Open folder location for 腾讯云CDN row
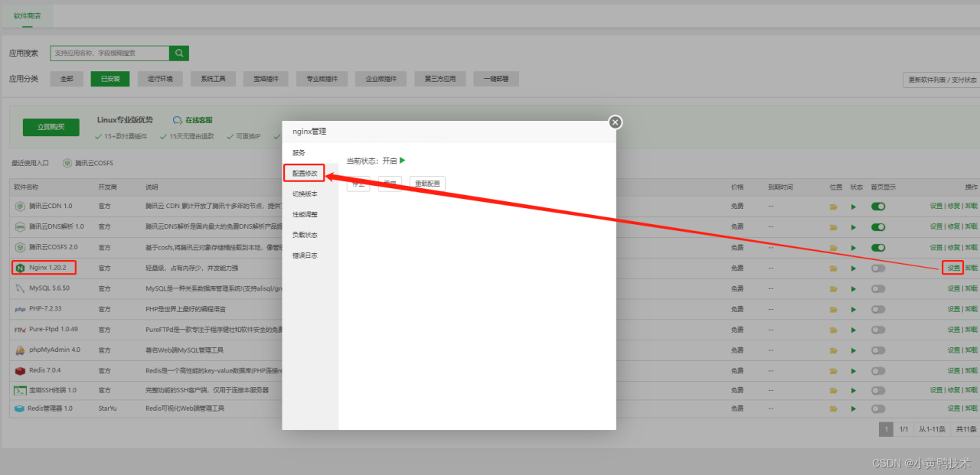The height and width of the screenshot is (475, 980). 834,207
